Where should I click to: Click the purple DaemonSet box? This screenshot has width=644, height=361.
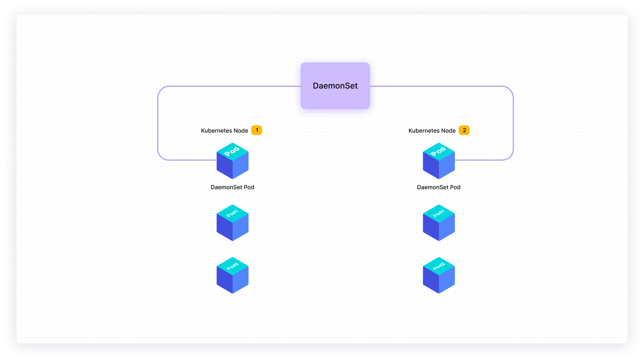pos(335,86)
